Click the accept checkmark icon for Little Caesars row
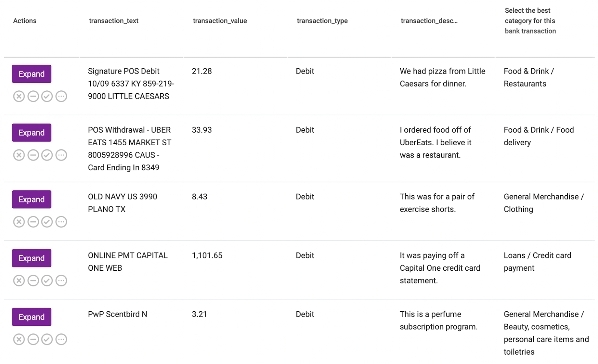 tap(47, 96)
